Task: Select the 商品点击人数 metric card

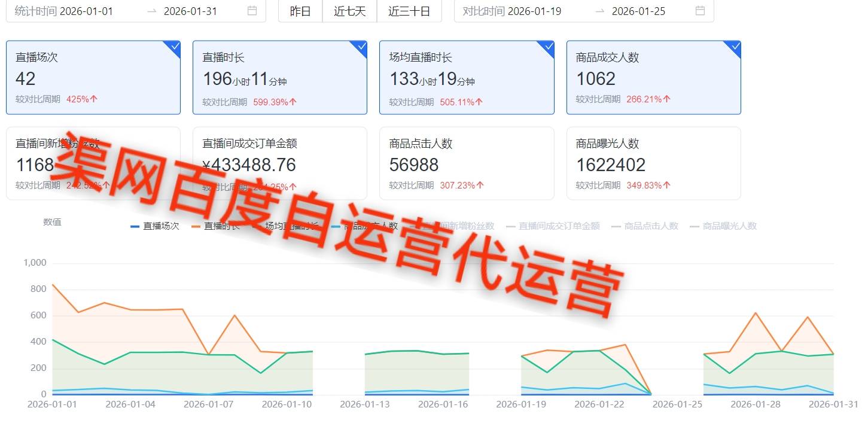Action: coord(466,163)
